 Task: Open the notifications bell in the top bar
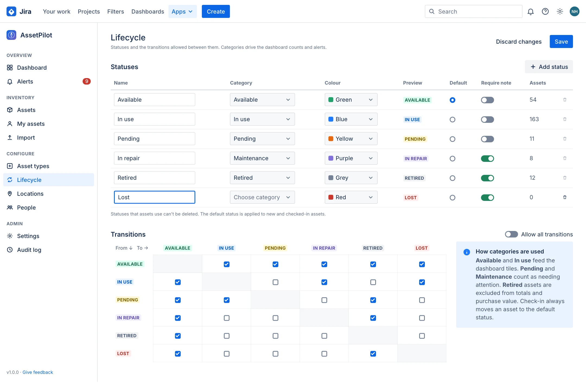point(531,11)
